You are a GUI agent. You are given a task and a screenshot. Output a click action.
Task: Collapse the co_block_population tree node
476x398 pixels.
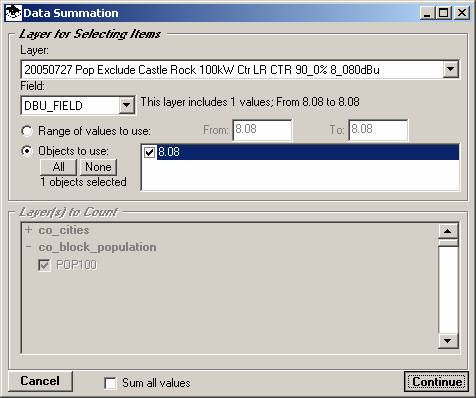[x=28, y=247]
